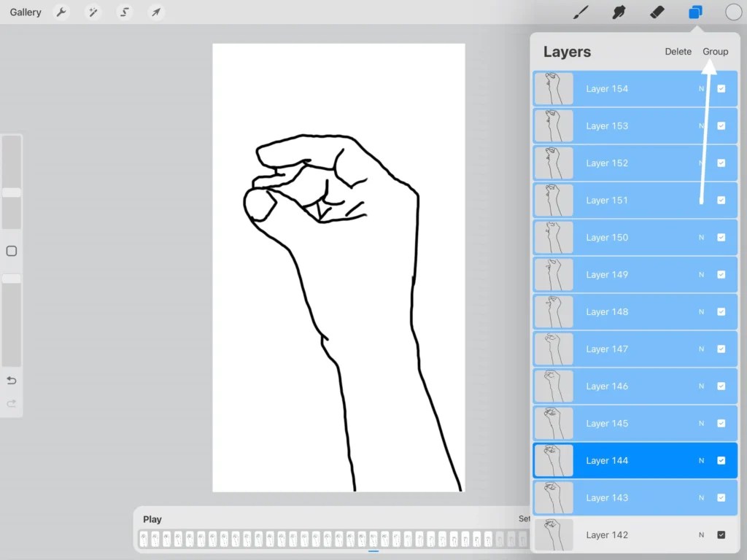Go back to the Gallery
Screen dimensions: 747x560
[x=25, y=12]
